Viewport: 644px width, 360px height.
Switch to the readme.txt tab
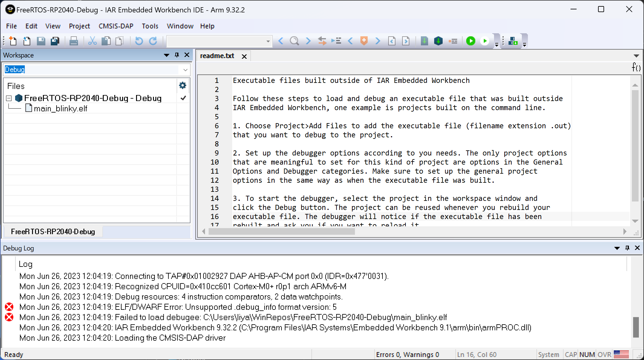(217, 56)
